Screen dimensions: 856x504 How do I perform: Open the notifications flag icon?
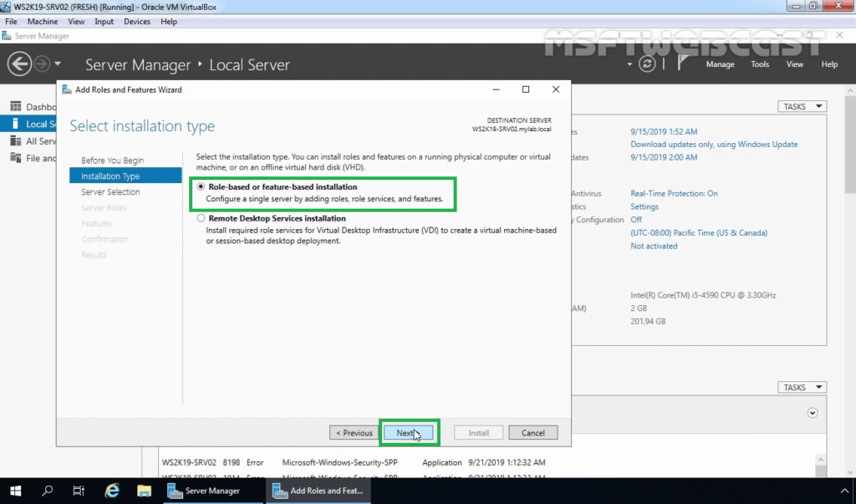682,64
